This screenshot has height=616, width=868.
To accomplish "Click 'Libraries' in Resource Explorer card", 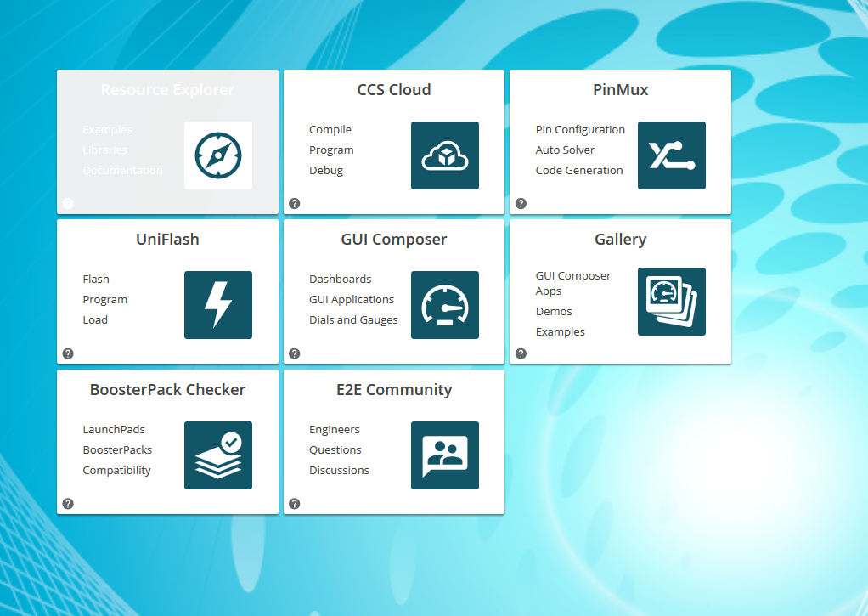I will 105,150.
